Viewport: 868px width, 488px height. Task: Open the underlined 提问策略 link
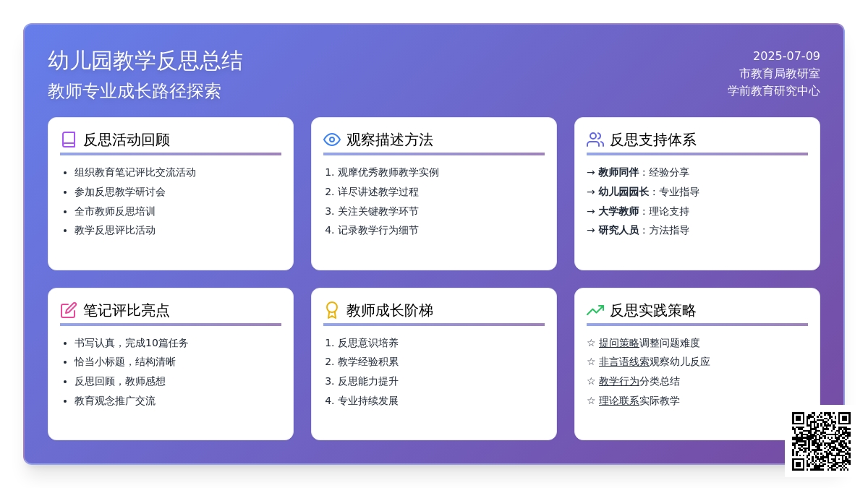pyautogui.click(x=618, y=343)
